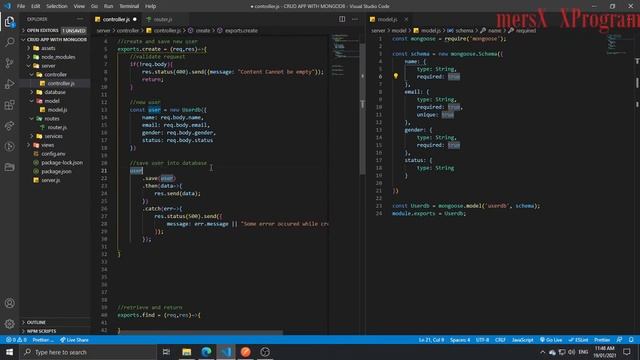The width and height of the screenshot is (640, 360).
Task: Type here to search taskbar box
Action: click(x=88, y=352)
